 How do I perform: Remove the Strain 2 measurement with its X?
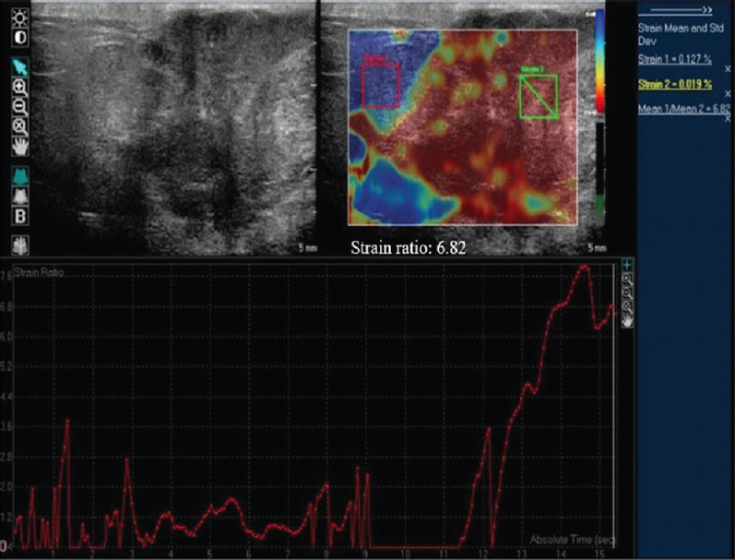pos(728,94)
